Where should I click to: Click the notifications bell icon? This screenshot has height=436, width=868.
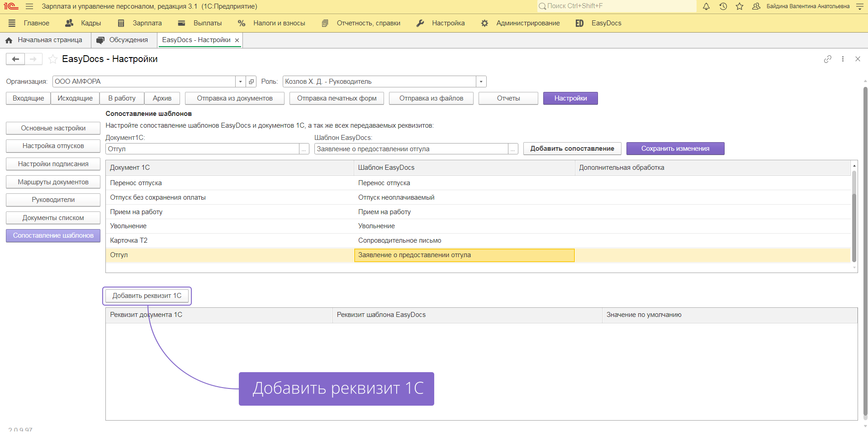click(706, 6)
